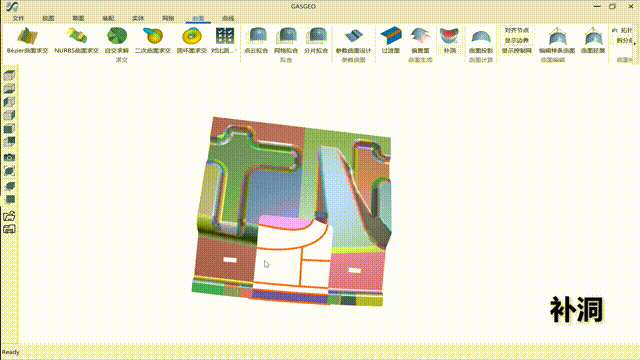640x360 pixels.
Task: Click the 拟合 group label
Action: point(286,60)
